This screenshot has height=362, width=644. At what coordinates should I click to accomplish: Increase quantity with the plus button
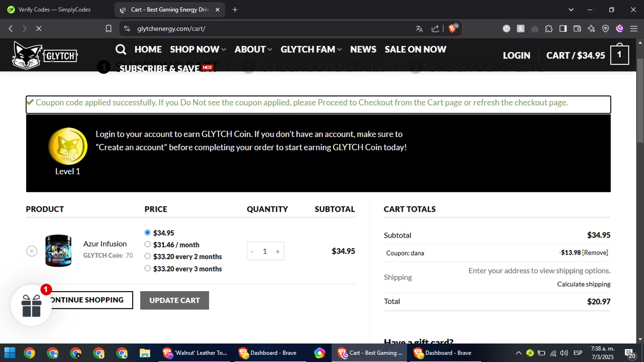pos(278,251)
